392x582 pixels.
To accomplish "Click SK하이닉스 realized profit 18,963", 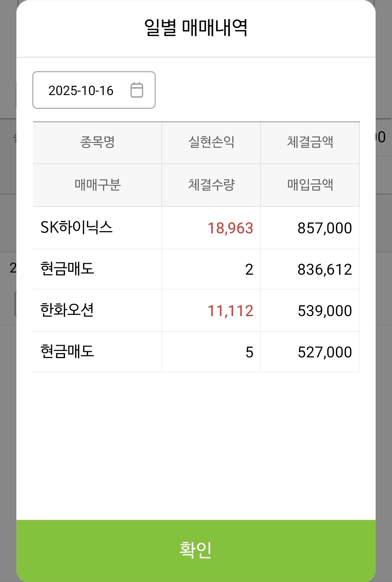I will 230,228.
